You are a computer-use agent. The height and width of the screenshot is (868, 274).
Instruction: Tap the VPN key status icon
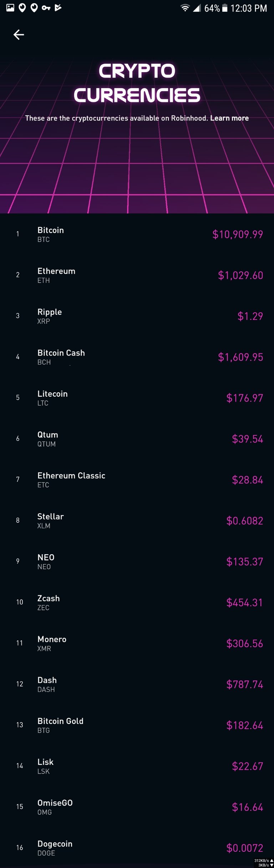pyautogui.click(x=46, y=8)
